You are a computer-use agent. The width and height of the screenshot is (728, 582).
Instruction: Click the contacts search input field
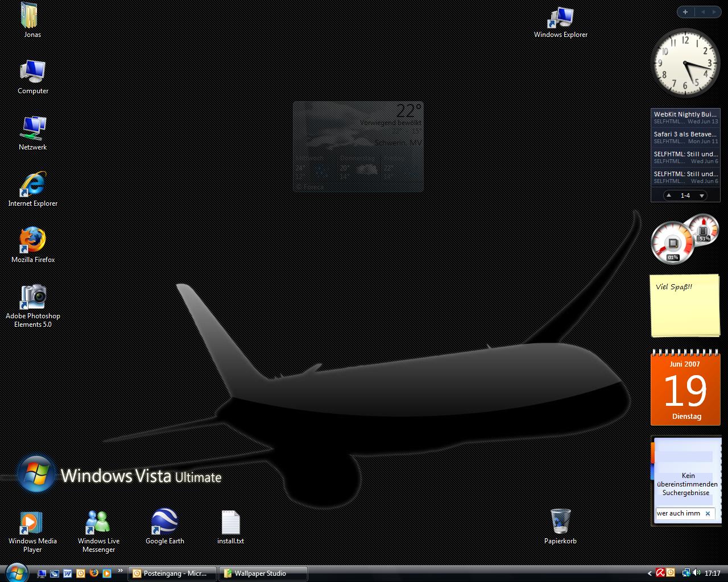pyautogui.click(x=679, y=513)
